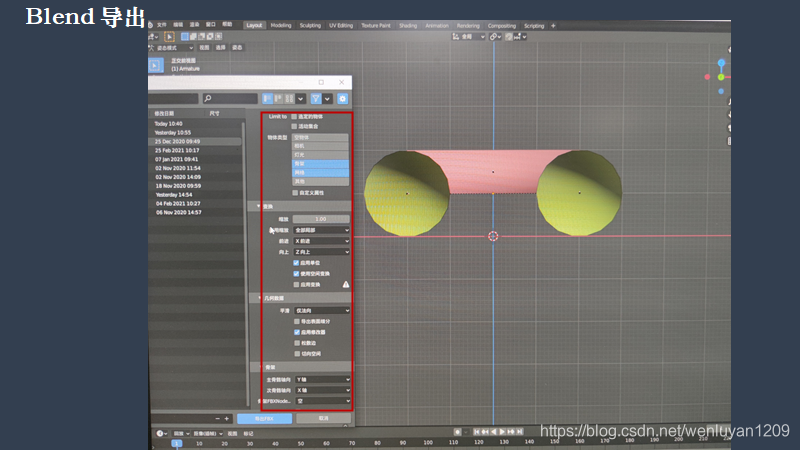
Task: Open the secondary bone axis X 轴 dropdown
Action: click(323, 390)
